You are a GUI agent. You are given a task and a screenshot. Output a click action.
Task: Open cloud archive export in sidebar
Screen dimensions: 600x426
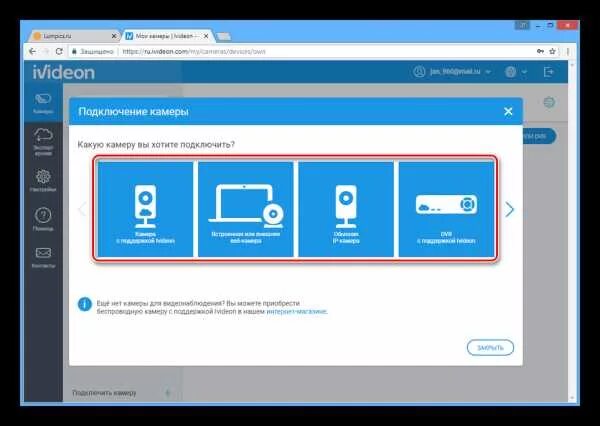(43, 142)
